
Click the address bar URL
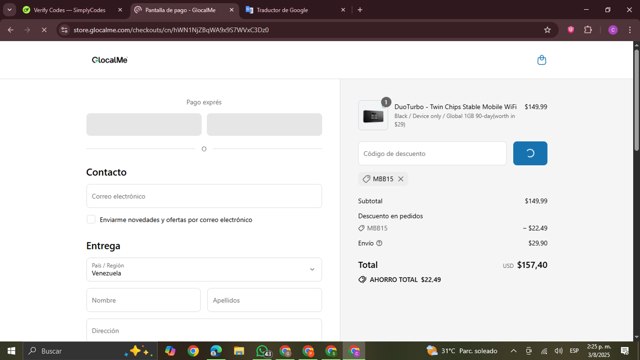(171, 30)
